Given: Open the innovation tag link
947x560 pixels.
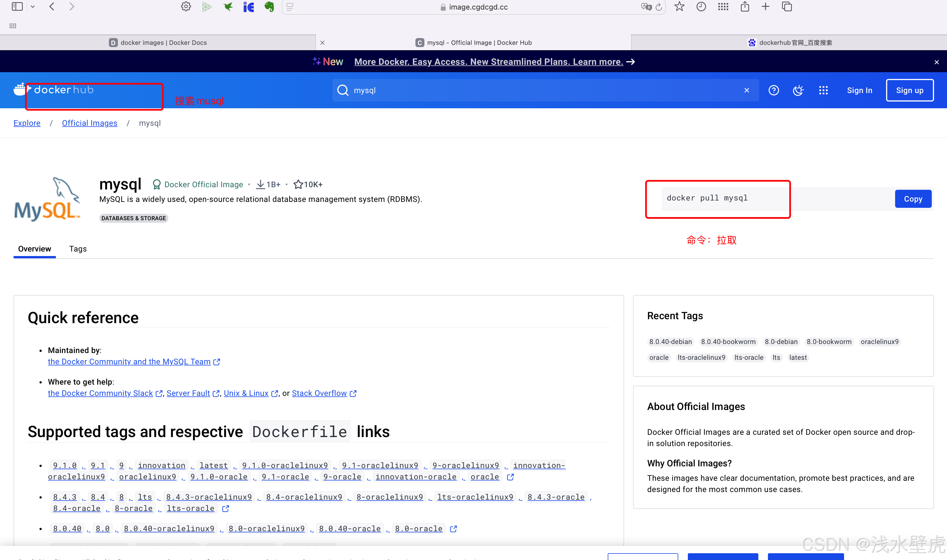Looking at the screenshot, I should pyautogui.click(x=162, y=465).
